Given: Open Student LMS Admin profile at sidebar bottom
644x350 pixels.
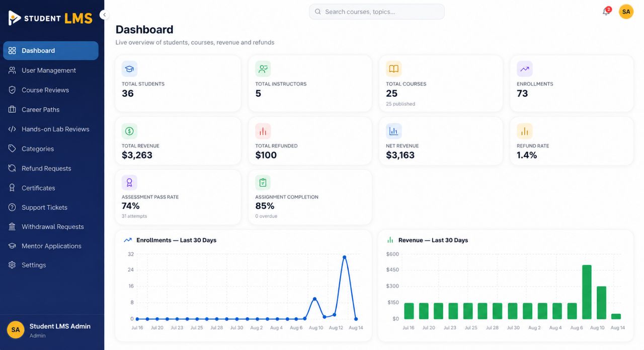Looking at the screenshot, I should coord(52,330).
